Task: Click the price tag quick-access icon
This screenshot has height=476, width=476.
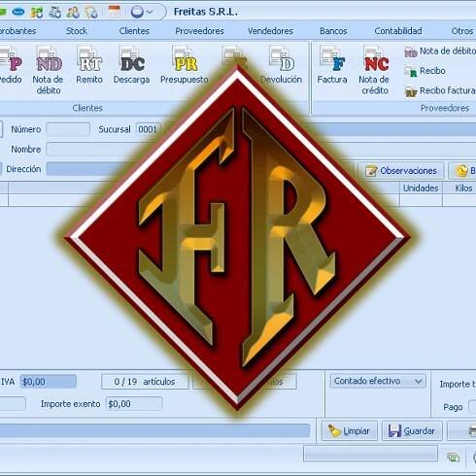Action: [91, 13]
